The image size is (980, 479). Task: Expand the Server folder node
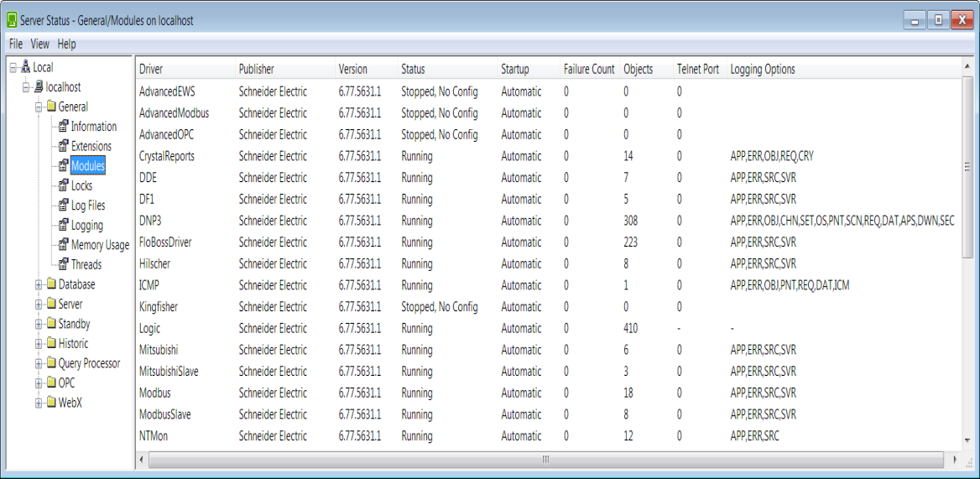point(39,305)
